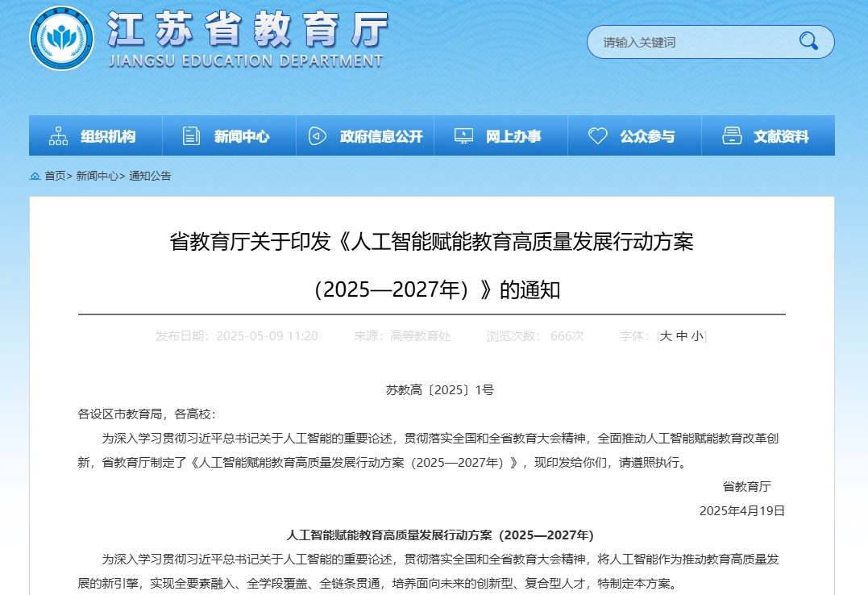Click the 政府信息公开 icon
868x595 pixels.
point(318,136)
